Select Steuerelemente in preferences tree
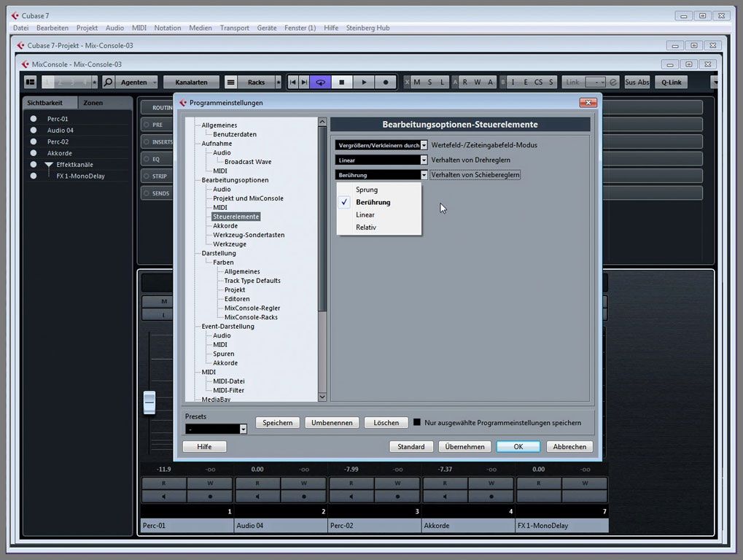 [x=236, y=217]
